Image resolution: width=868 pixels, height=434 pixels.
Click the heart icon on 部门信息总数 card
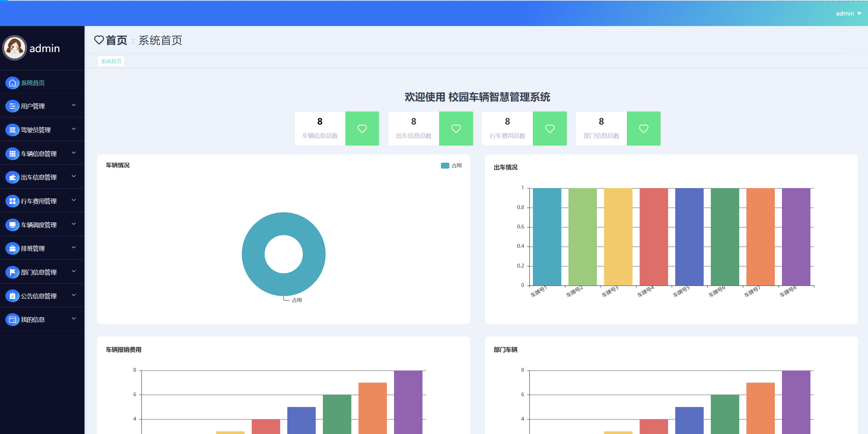point(643,128)
